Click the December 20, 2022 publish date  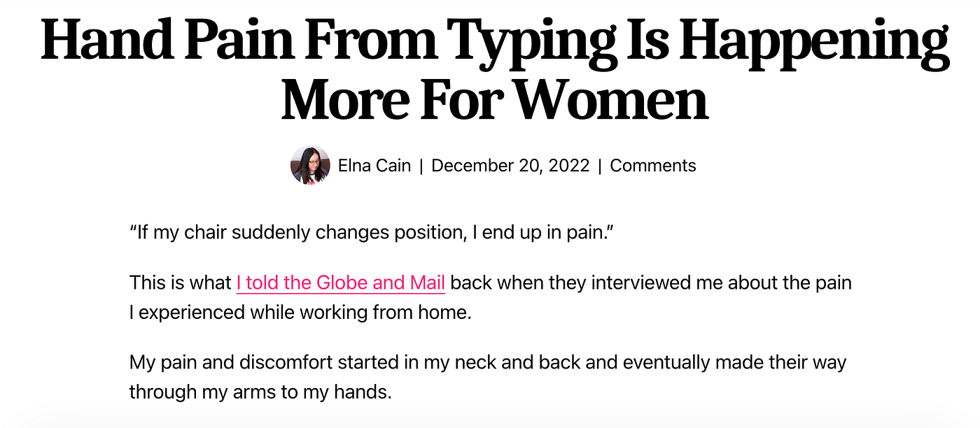click(x=511, y=166)
